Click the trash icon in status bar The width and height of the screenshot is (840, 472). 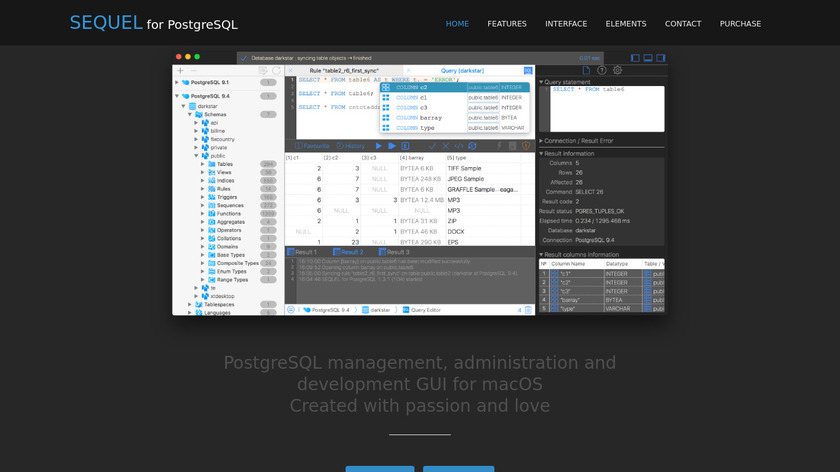(x=528, y=310)
